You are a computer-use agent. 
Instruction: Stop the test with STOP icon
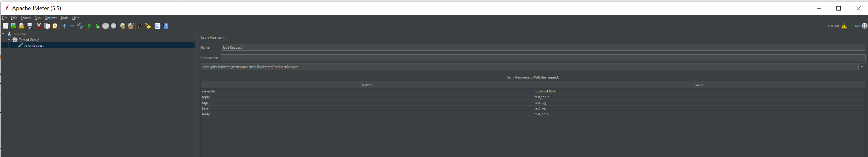[x=106, y=26]
